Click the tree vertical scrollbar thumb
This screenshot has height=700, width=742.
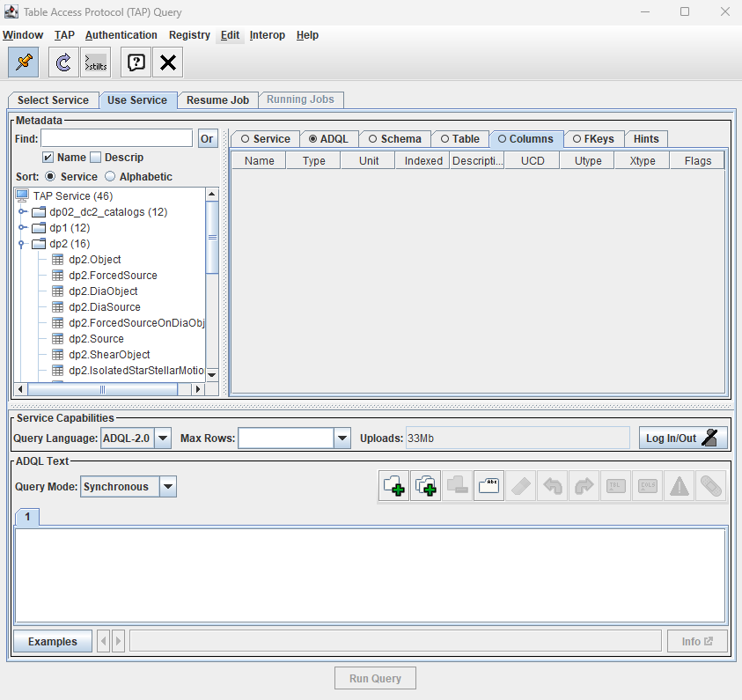(212, 237)
